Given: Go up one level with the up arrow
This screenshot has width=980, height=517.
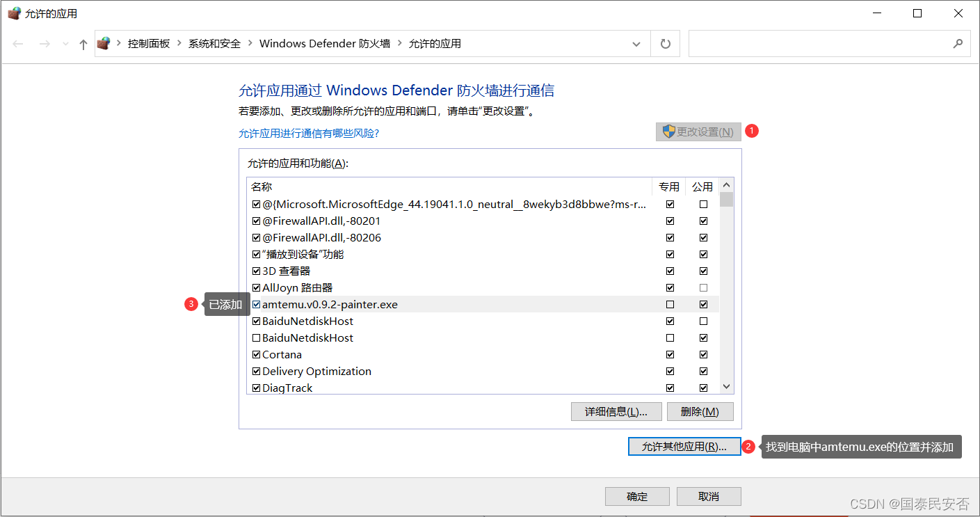Looking at the screenshot, I should pyautogui.click(x=83, y=44).
